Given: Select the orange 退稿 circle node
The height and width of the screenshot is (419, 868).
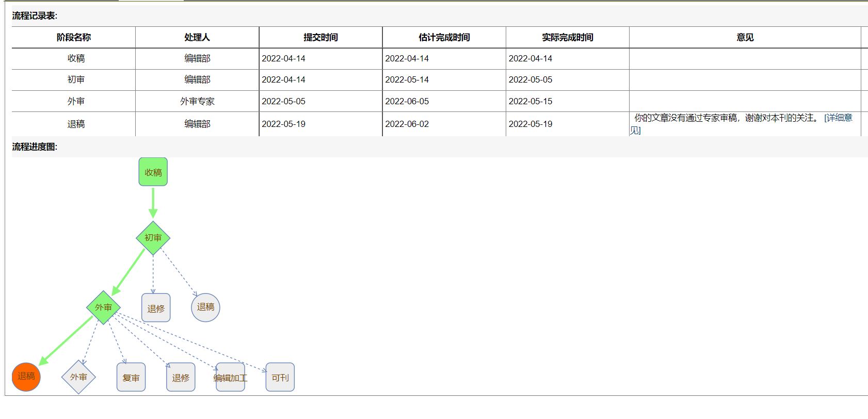Looking at the screenshot, I should tap(26, 377).
